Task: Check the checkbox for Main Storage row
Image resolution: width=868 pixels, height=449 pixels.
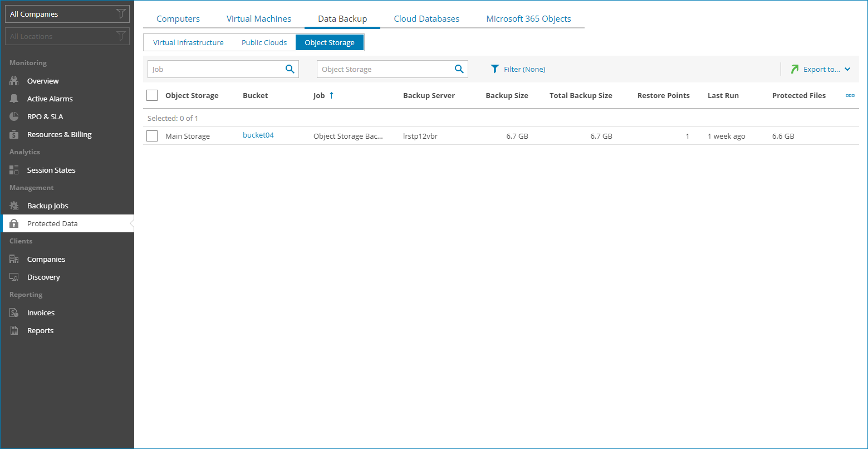Action: [x=151, y=135]
